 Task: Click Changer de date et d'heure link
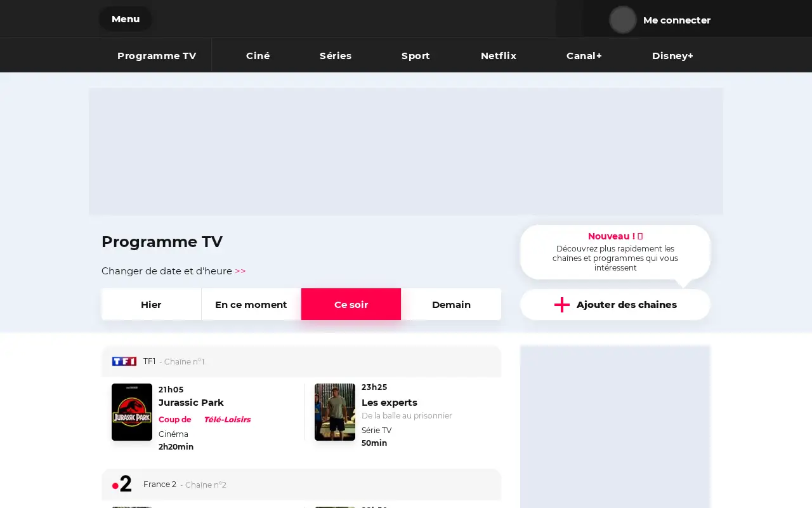click(173, 271)
